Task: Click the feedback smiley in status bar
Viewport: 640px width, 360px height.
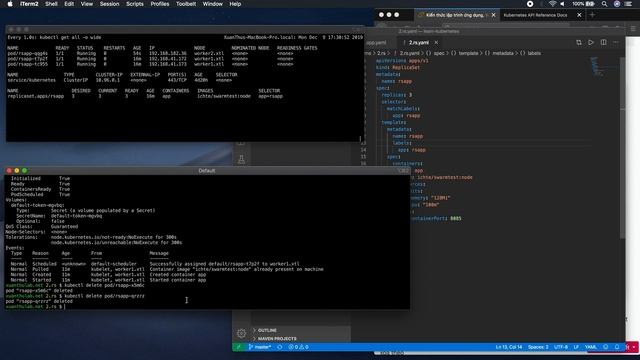Action: pos(606,347)
